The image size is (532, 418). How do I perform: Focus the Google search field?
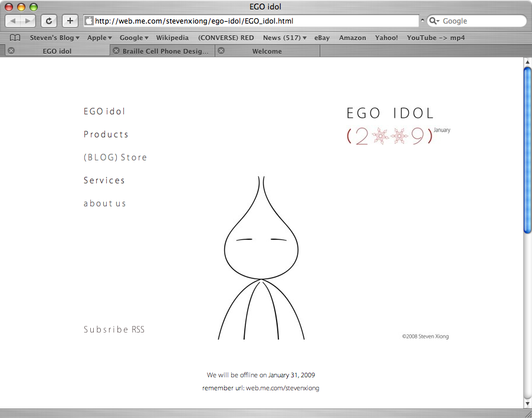(477, 21)
